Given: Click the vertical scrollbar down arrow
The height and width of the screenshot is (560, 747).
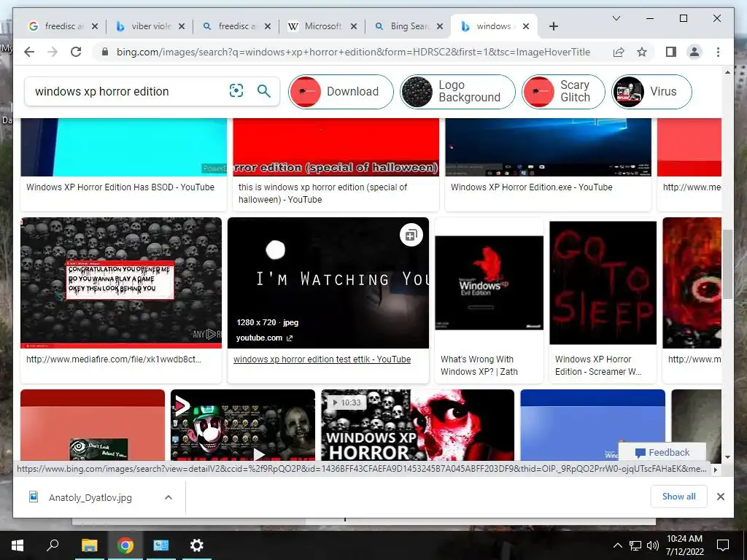Looking at the screenshot, I should 727,456.
